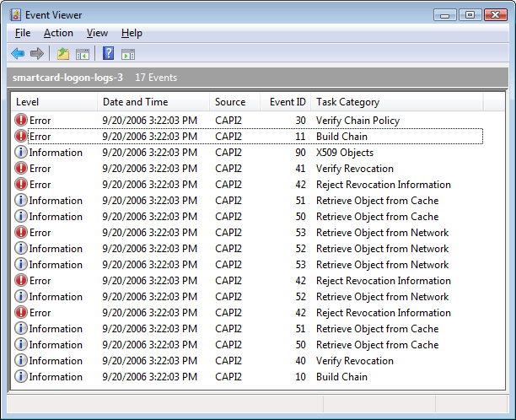
Task: Click the error icon on Verify Revocation event 41 row
Action: (x=21, y=168)
